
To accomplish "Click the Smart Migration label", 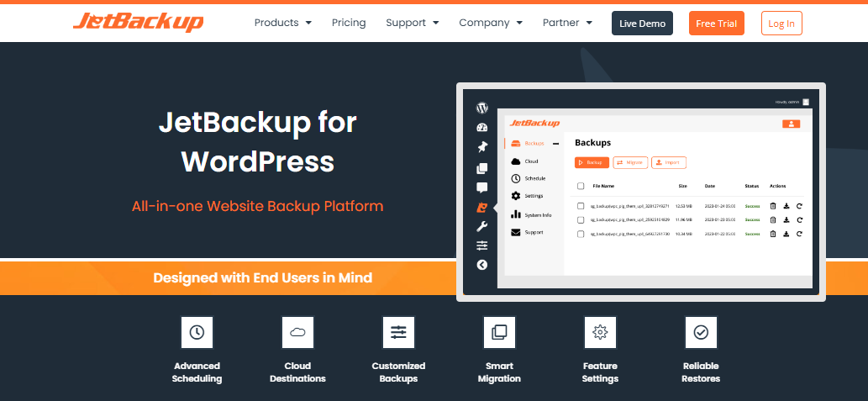I will [x=499, y=372].
